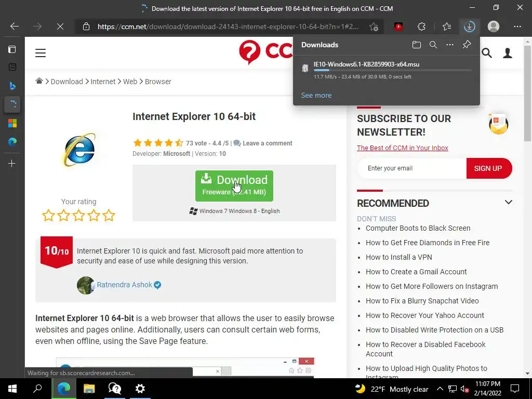Click the muted volume icon in tray
This screenshot has height=399, width=532.
coord(464,389)
